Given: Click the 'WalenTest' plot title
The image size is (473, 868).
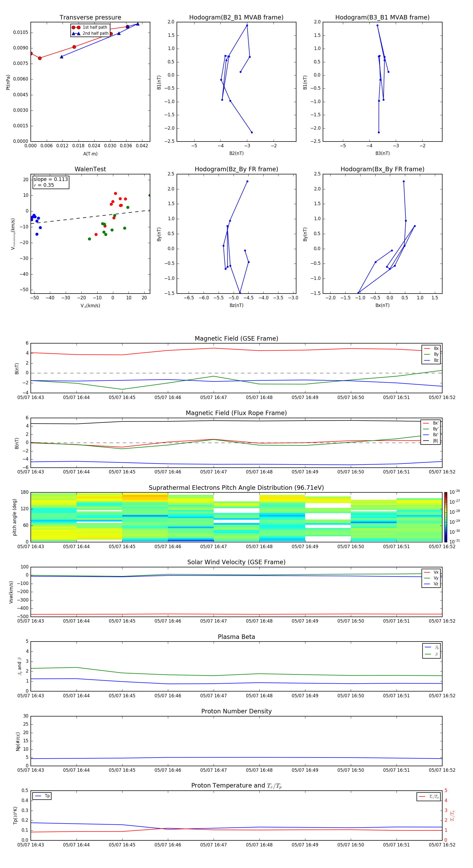Looking at the screenshot, I should tap(90, 169).
